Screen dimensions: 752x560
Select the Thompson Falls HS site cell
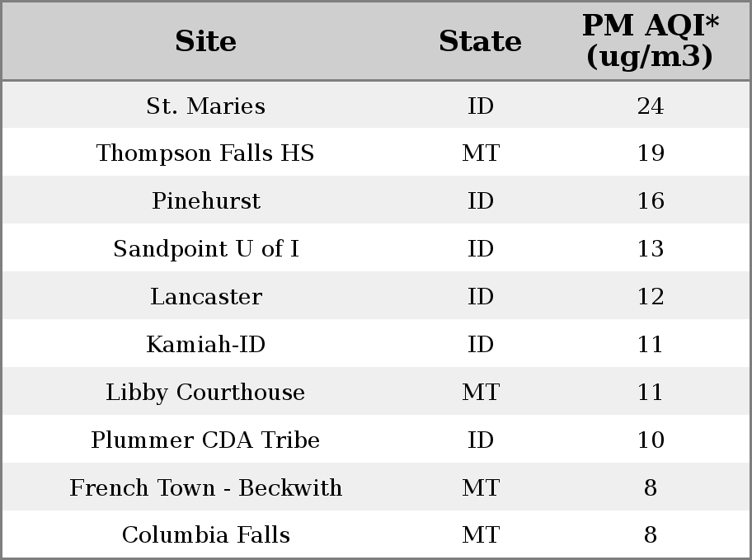[x=205, y=153]
